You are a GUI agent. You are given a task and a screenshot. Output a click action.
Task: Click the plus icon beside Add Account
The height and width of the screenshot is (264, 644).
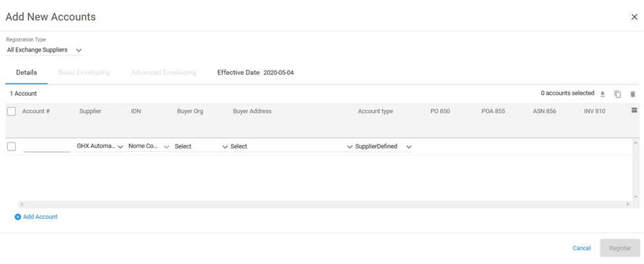coord(18,217)
